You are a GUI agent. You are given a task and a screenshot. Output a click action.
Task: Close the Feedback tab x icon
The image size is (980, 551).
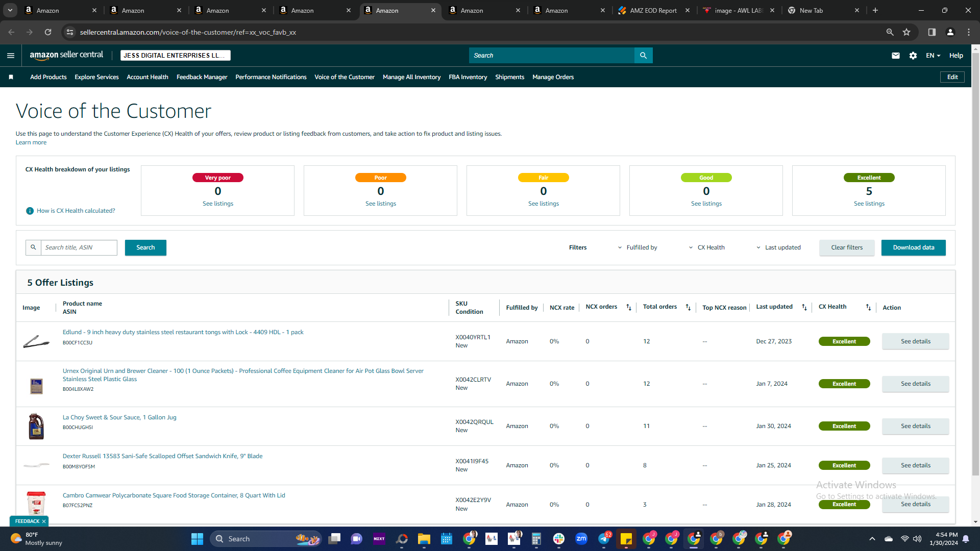44,521
